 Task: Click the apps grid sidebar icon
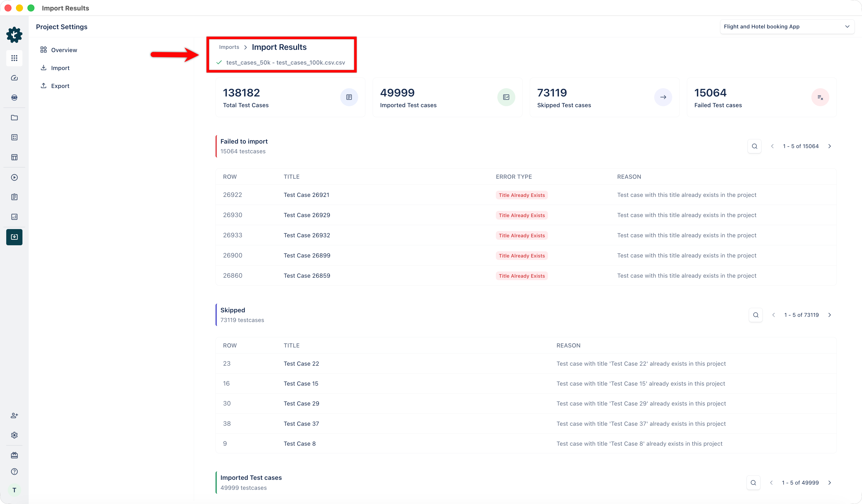pos(14,58)
